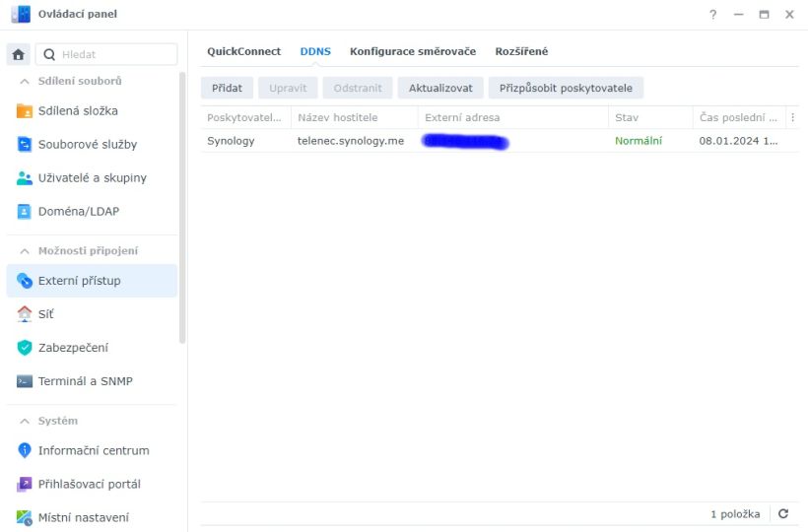Open Informační centrum
Image resolution: width=808 pixels, height=532 pixels.
click(x=93, y=451)
